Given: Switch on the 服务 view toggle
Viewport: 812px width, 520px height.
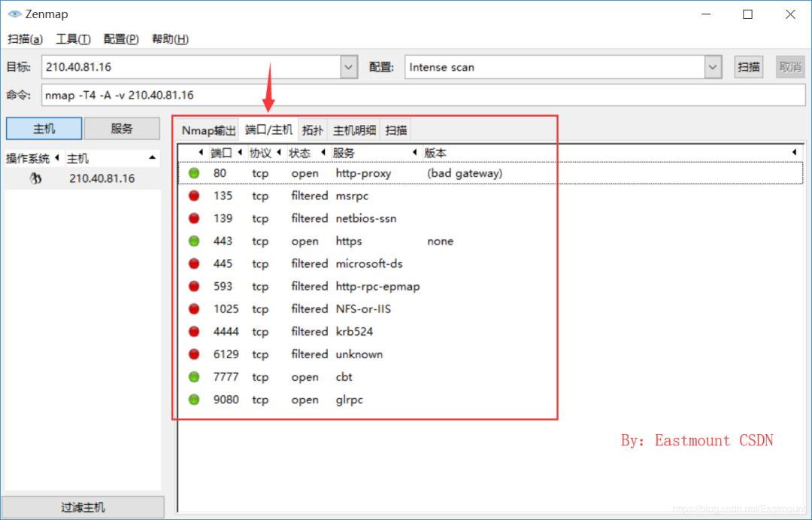Looking at the screenshot, I should [122, 128].
